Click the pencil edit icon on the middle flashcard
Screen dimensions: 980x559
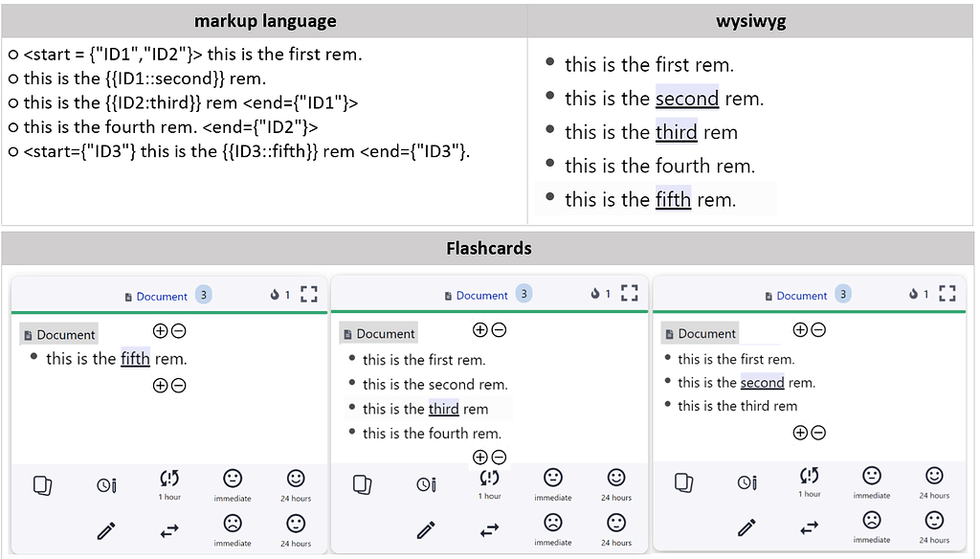coord(426,529)
